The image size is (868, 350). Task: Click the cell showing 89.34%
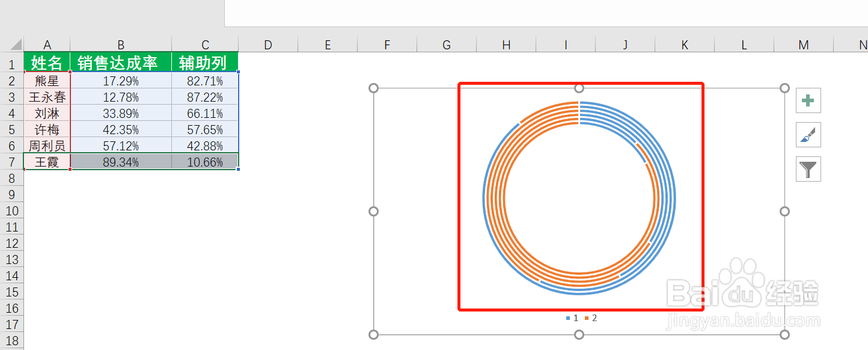click(x=121, y=162)
